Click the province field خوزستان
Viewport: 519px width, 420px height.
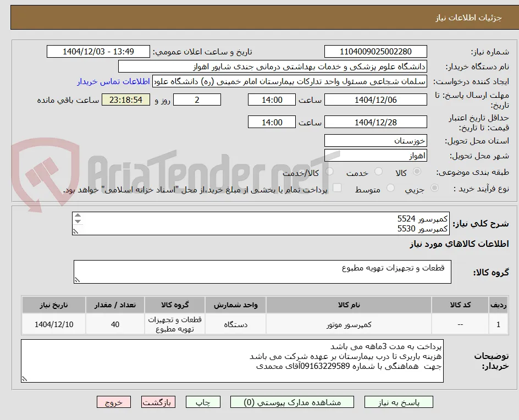coord(376,141)
